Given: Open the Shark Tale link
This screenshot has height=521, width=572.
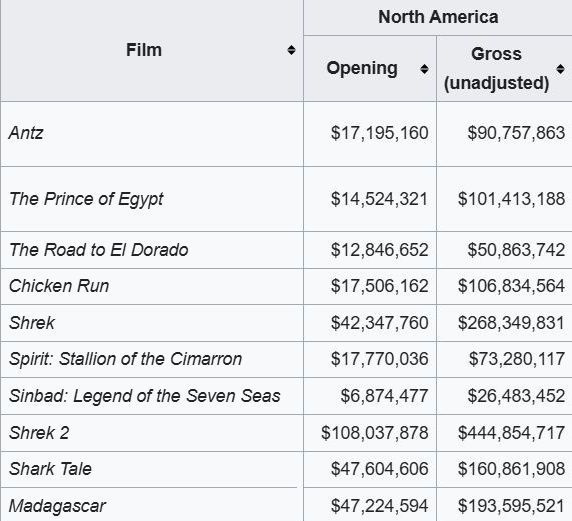Looking at the screenshot, I should tap(50, 469).
